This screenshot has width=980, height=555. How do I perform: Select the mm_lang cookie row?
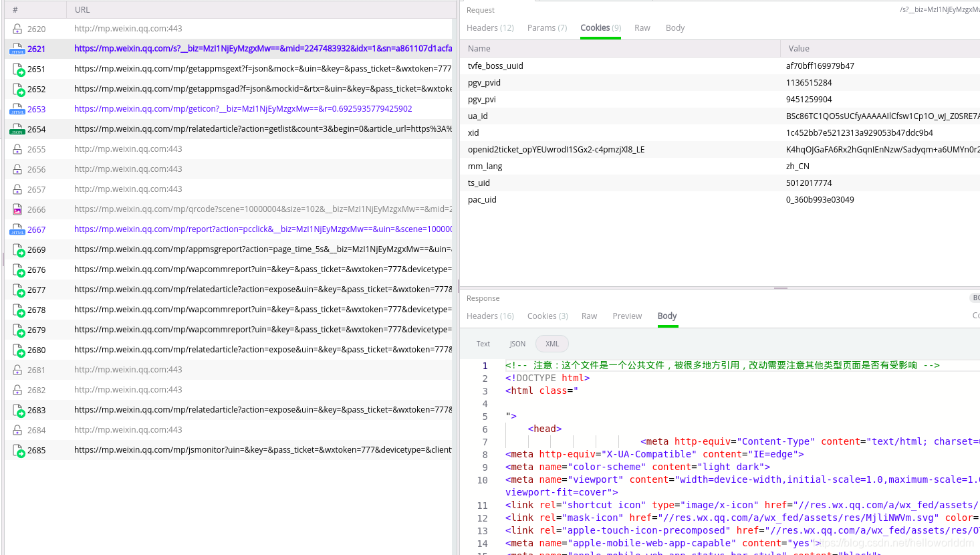[x=720, y=166]
